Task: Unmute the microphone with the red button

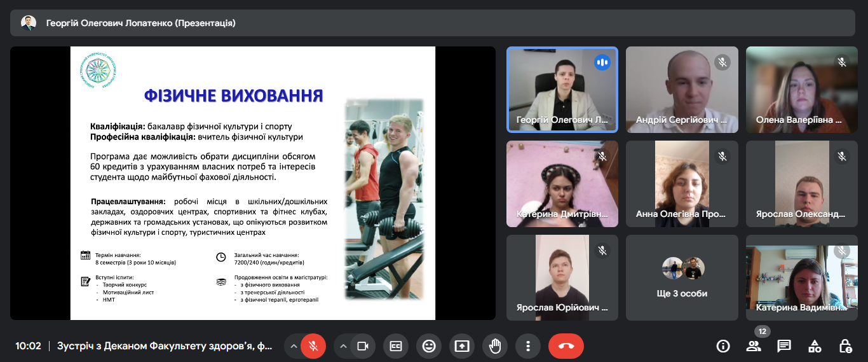Action: coord(313,346)
